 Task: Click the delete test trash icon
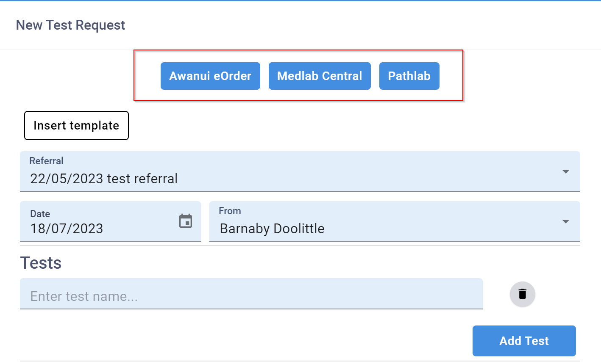click(522, 294)
